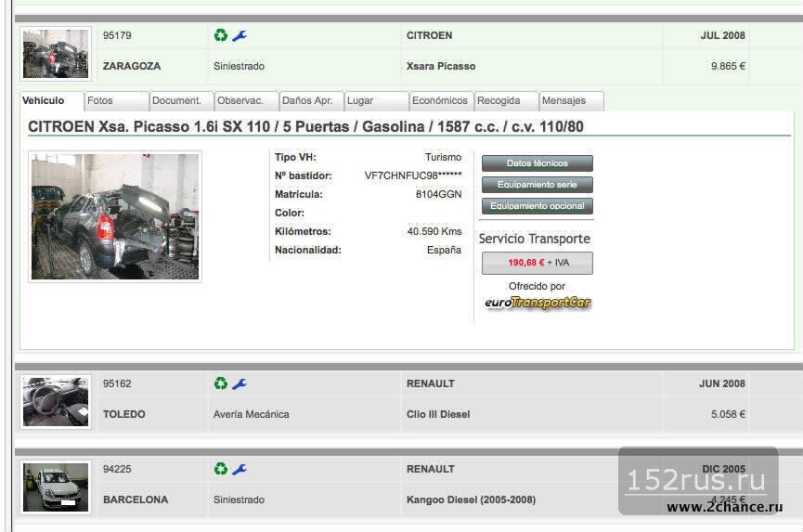Click the green recycle icon for listing 95162
803x532 pixels.
221,383
